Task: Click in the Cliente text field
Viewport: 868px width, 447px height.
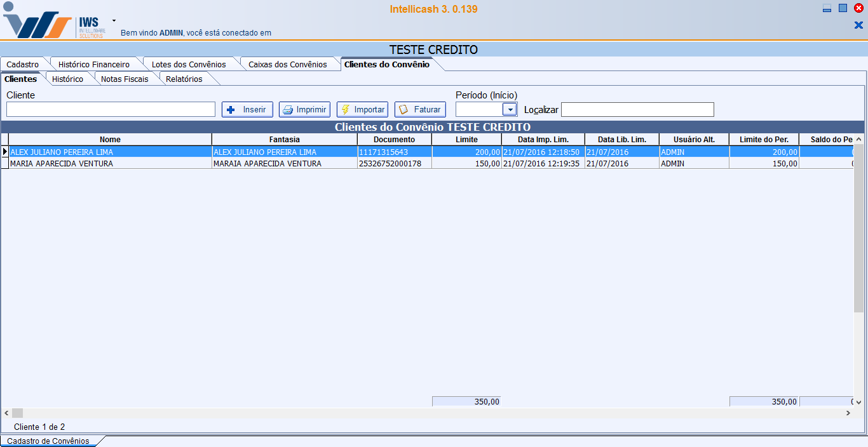Action: [x=111, y=109]
